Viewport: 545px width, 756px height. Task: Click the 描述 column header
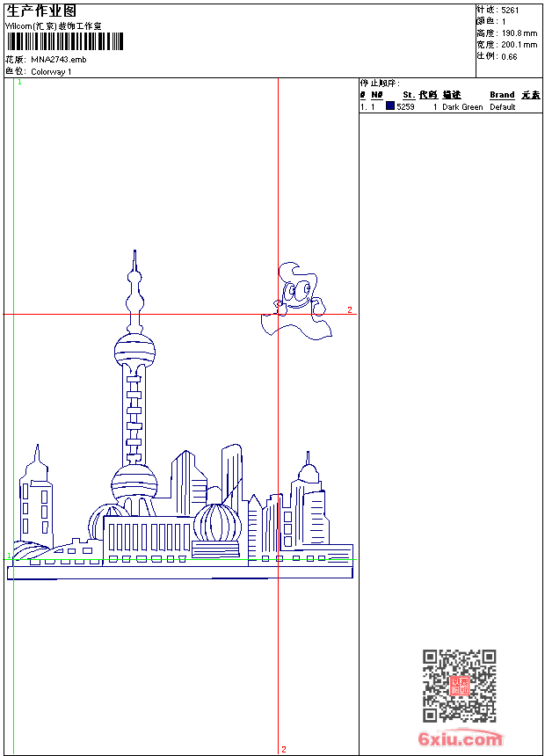click(x=452, y=95)
